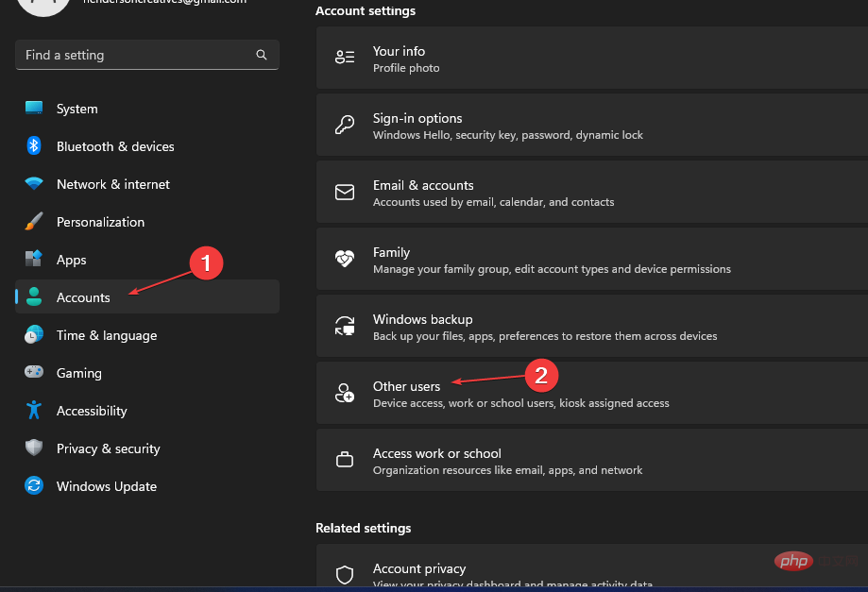The image size is (868, 592).
Task: Open Accessibility settings
Action: point(147,410)
